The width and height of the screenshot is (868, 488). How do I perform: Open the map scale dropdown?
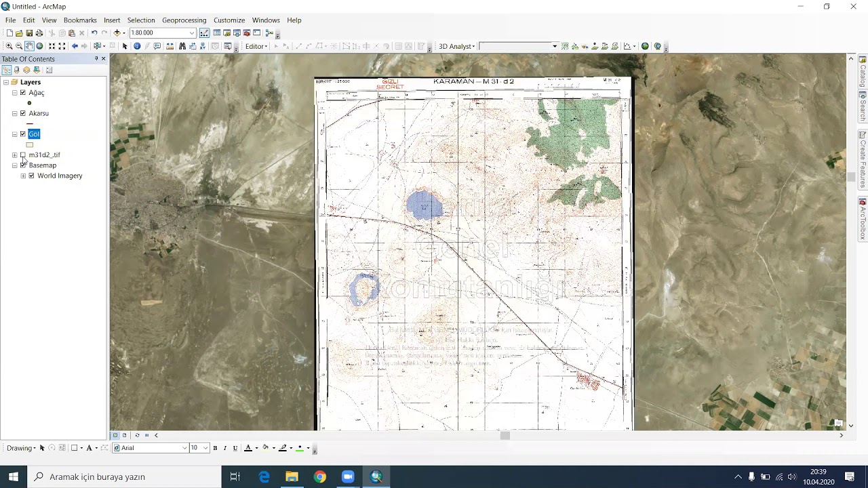tap(192, 33)
